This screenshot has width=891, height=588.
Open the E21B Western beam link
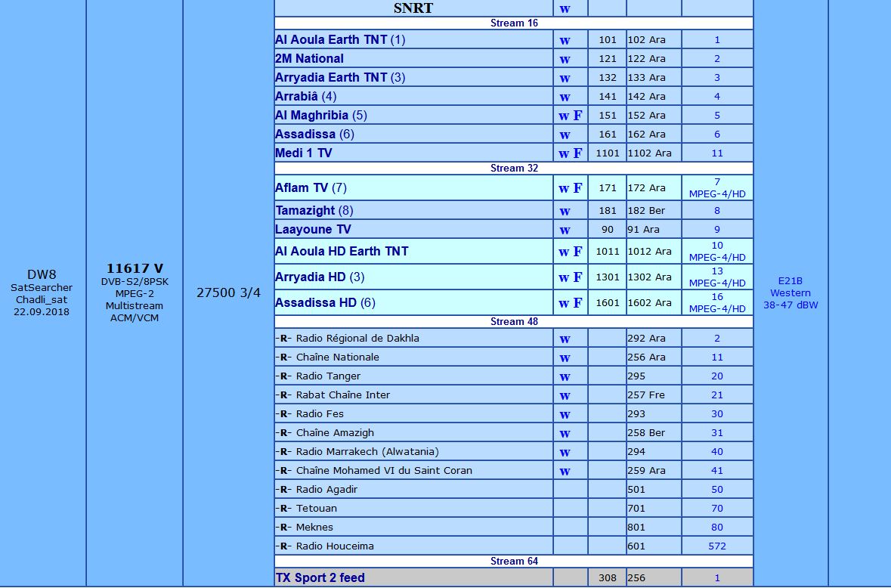[790, 293]
